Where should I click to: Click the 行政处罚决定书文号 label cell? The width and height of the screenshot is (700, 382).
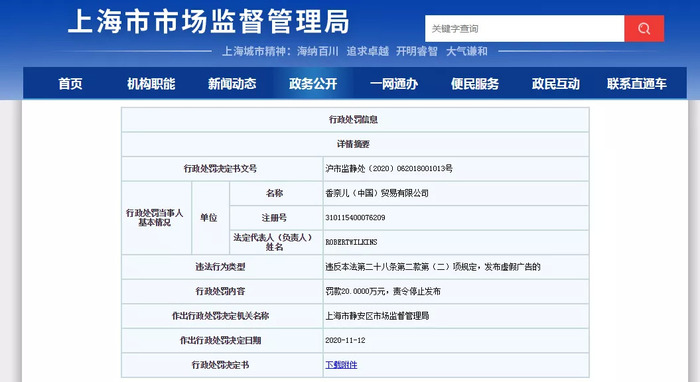coord(222,169)
